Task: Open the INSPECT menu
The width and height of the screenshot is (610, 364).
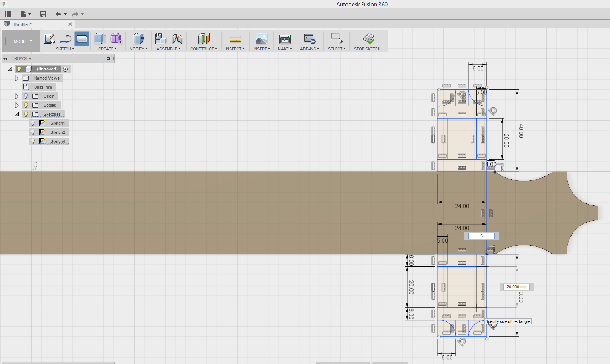Action: coord(235,49)
